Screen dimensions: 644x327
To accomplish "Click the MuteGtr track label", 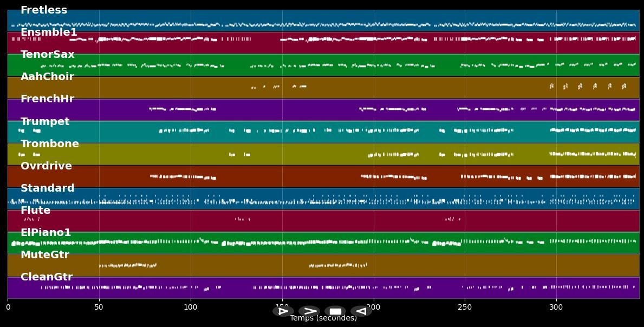I will [45, 255].
